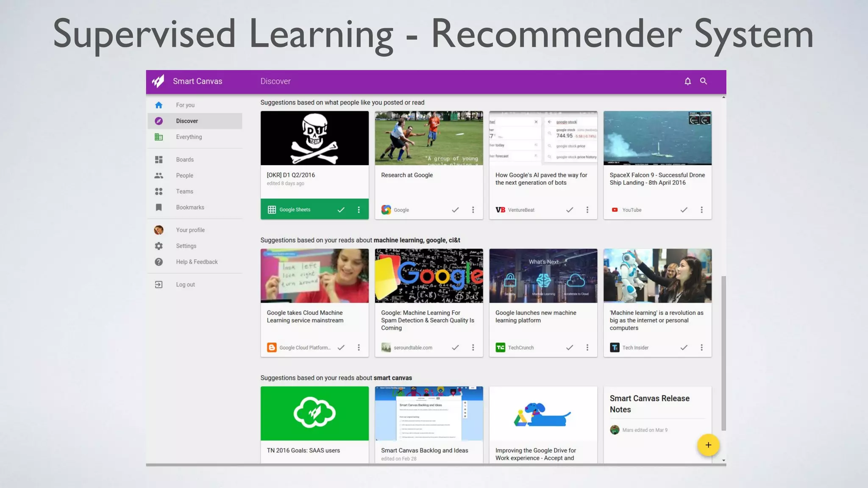
Task: Click the yellow plus add button
Action: [708, 445]
